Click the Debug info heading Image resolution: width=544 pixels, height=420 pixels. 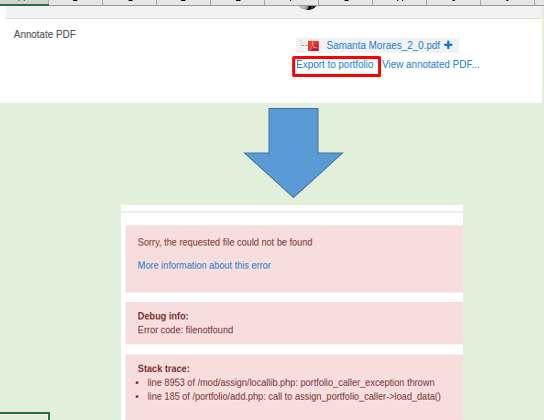coord(163,316)
